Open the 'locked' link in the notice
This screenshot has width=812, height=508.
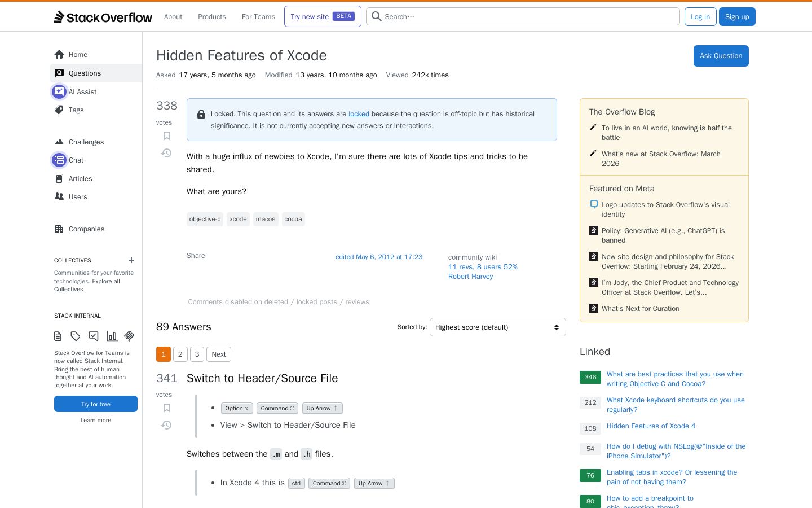click(359, 114)
